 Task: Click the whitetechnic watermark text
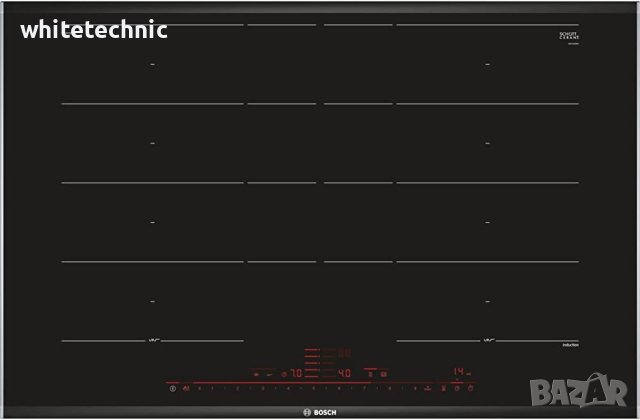tap(93, 30)
